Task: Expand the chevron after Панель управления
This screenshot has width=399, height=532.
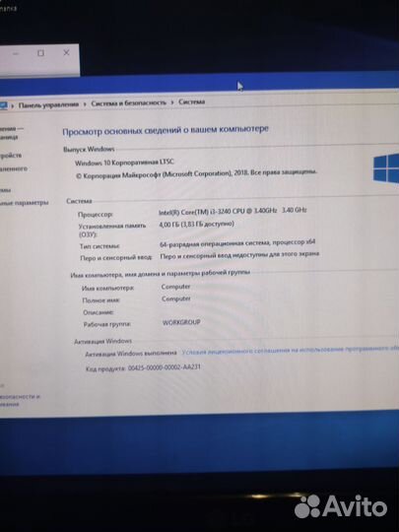Action: (x=85, y=104)
